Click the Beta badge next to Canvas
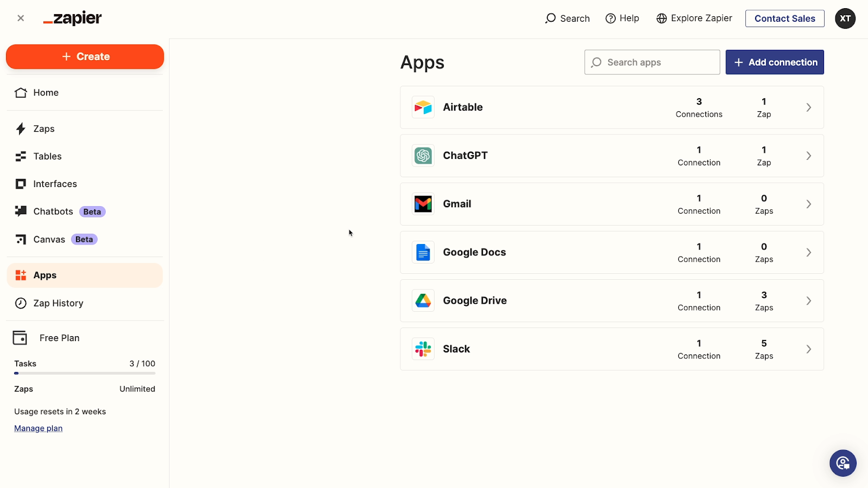The height and width of the screenshot is (488, 868). (x=84, y=239)
